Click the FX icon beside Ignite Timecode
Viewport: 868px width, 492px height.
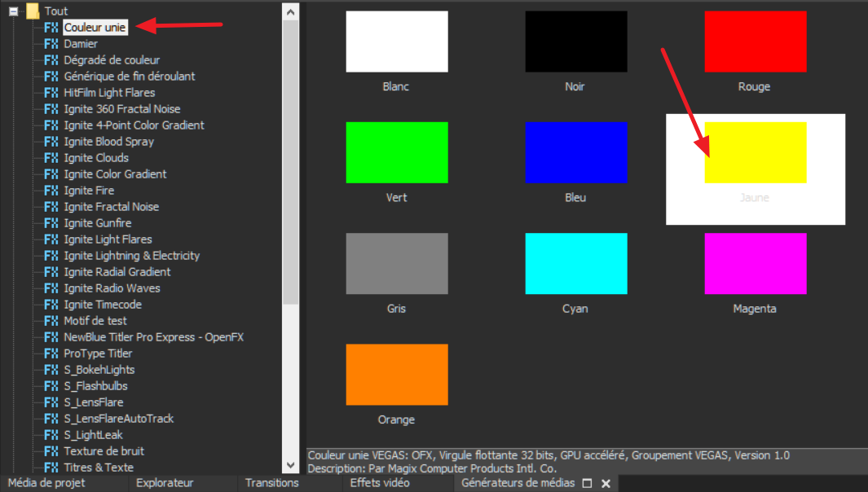[x=51, y=305]
